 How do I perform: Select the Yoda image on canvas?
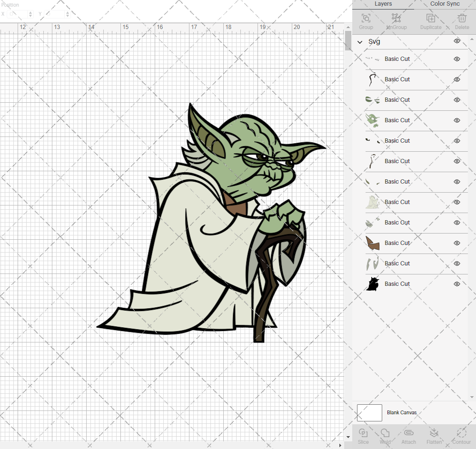pos(211,223)
